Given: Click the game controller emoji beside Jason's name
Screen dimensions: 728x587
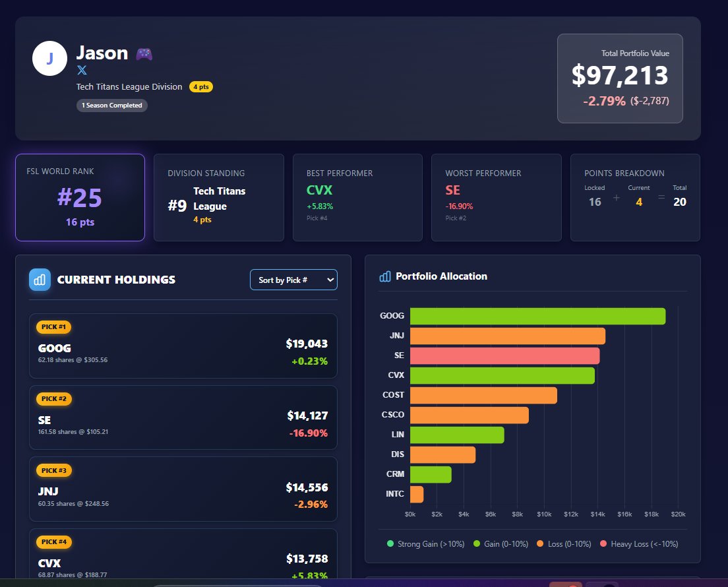Looking at the screenshot, I should click(x=144, y=53).
